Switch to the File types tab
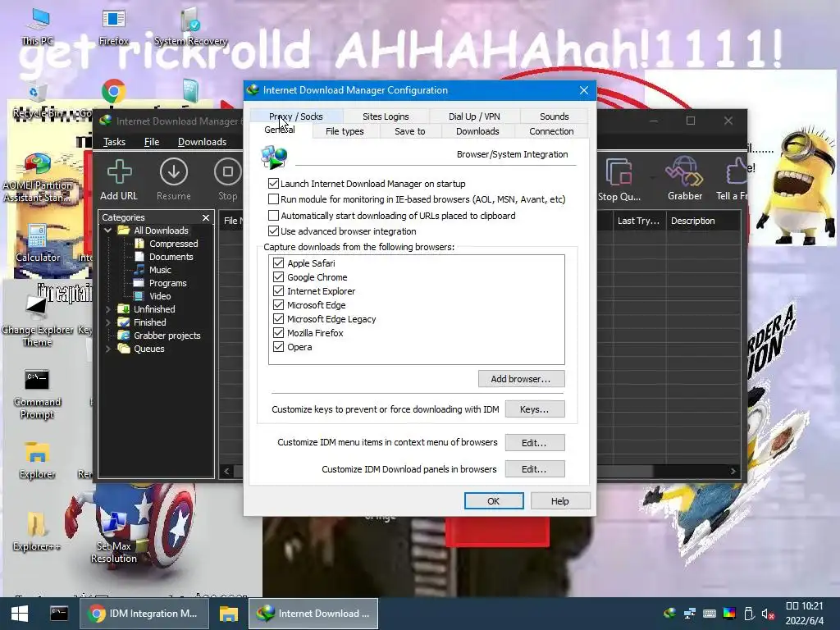This screenshot has height=630, width=840. [x=345, y=131]
